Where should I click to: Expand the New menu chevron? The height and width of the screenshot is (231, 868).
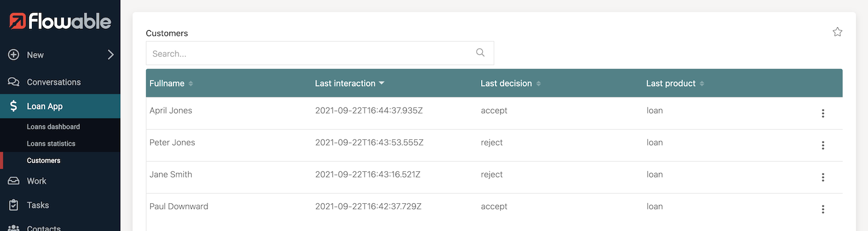click(x=110, y=55)
